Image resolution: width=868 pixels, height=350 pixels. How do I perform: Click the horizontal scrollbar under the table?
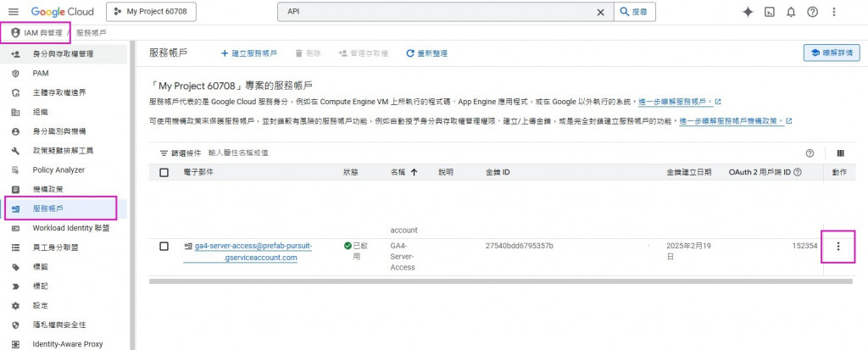(500, 281)
